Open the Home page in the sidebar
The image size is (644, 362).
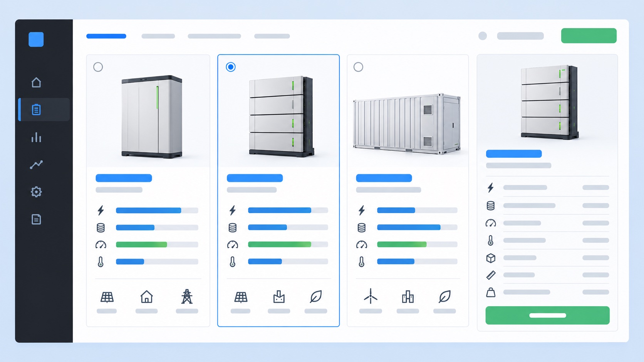point(36,82)
